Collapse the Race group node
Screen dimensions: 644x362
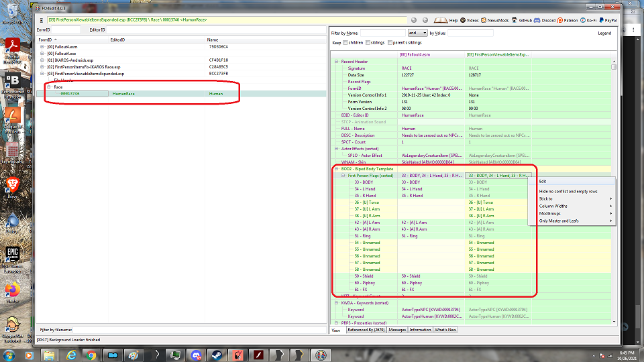(x=48, y=87)
